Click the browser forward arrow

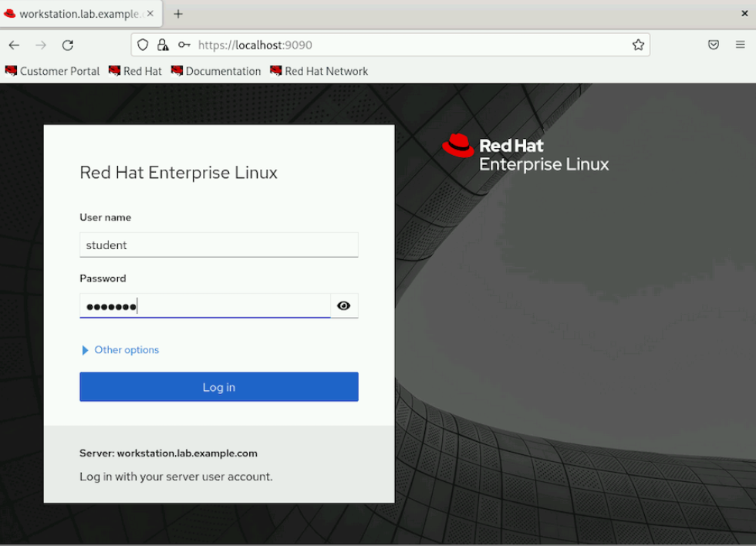(x=41, y=45)
